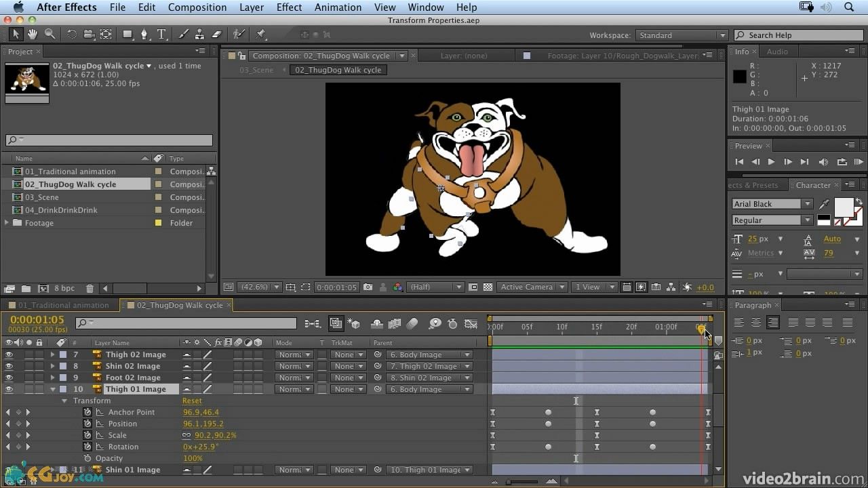Screen dimensions: 868x488
Task: Select the Eraser tool
Action: [217, 35]
